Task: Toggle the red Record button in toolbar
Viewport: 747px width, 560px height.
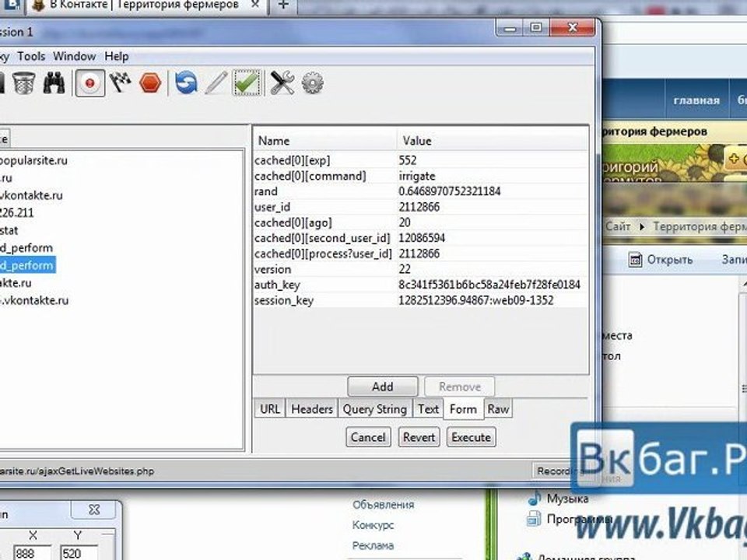Action: [x=89, y=83]
